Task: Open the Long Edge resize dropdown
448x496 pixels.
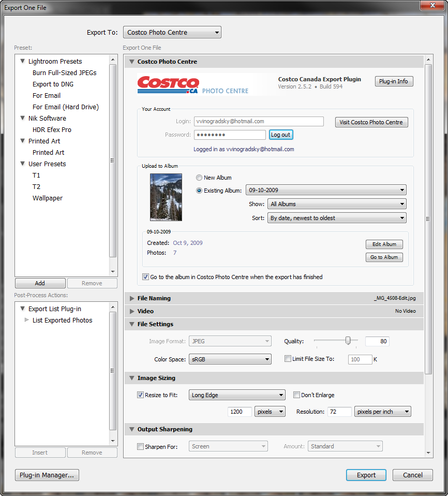Action: [x=237, y=395]
